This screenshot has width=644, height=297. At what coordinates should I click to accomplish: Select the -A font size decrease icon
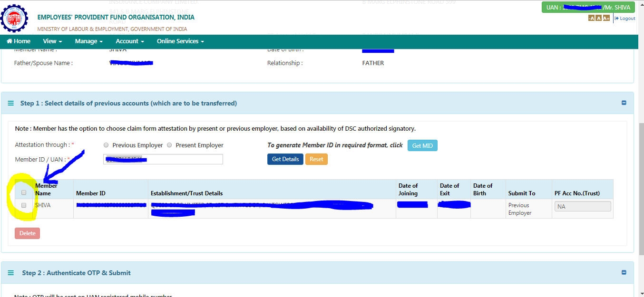tap(592, 18)
